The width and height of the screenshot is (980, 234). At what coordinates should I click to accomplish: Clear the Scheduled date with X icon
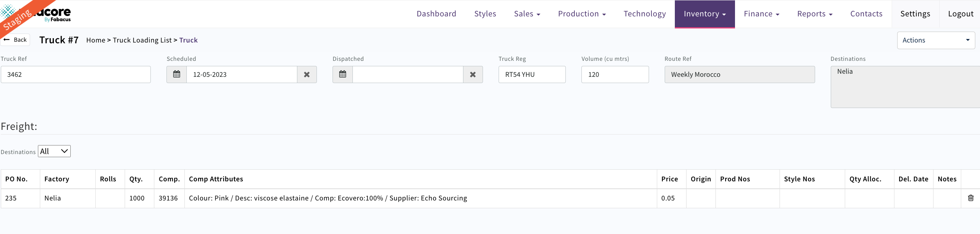click(307, 74)
